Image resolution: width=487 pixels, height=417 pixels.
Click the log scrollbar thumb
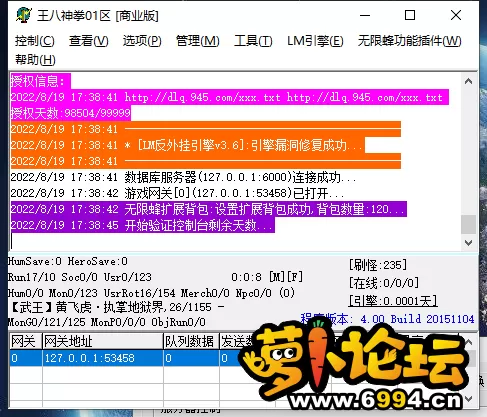(x=468, y=224)
